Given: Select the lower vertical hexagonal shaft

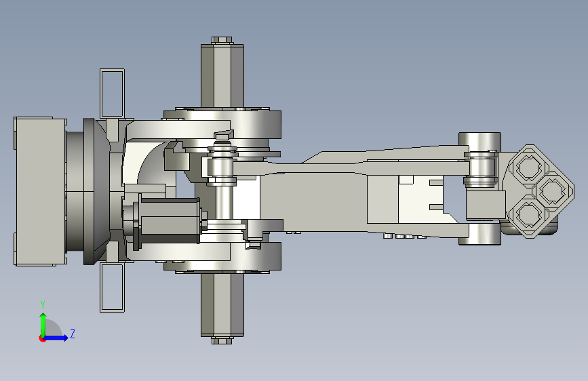Looking at the screenshot, I should tap(222, 304).
